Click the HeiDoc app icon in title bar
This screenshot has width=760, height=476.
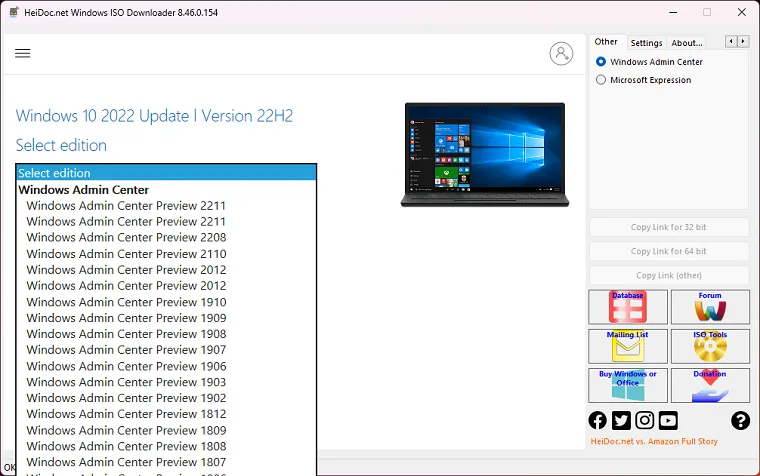click(14, 12)
